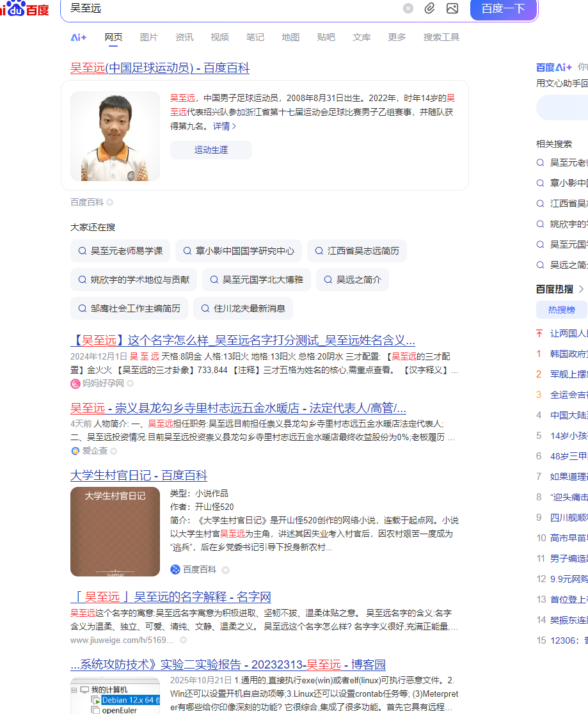Click magnifier icon beside 吴远之简 in sidebar
Screen dimensions: 588x714
pos(540,265)
